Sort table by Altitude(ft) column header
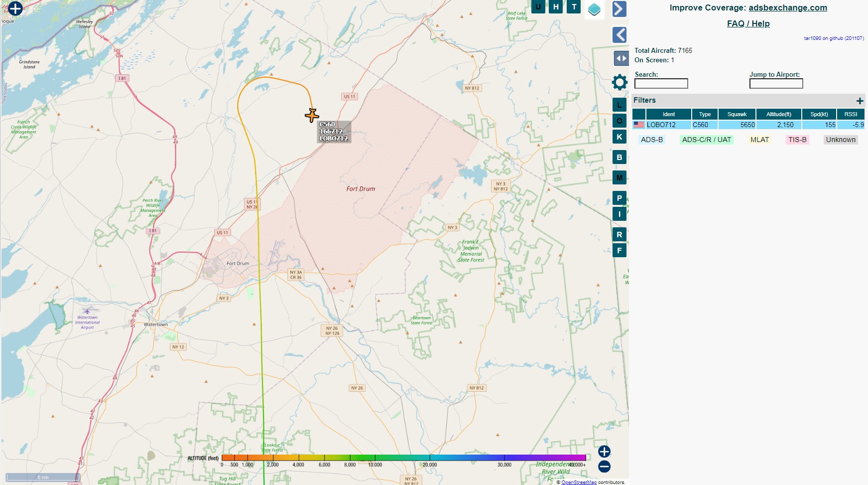Screen dimensions: 868x485 pos(779,114)
